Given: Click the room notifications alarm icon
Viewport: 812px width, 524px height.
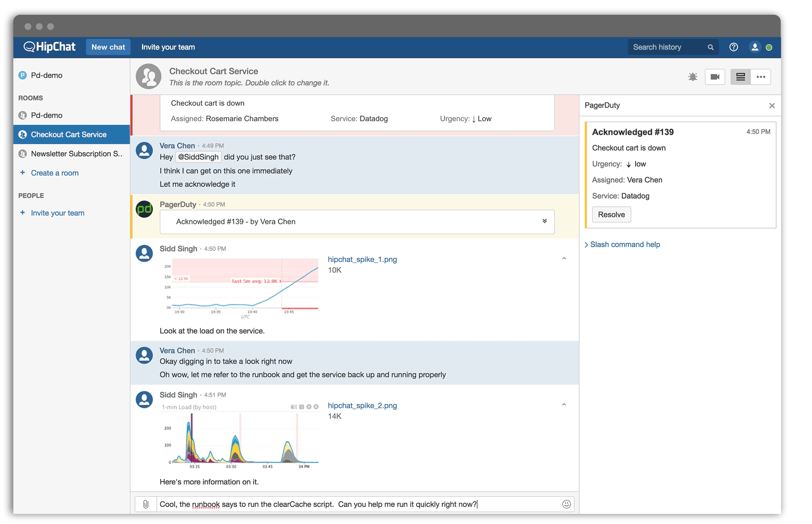Looking at the screenshot, I should (692, 77).
